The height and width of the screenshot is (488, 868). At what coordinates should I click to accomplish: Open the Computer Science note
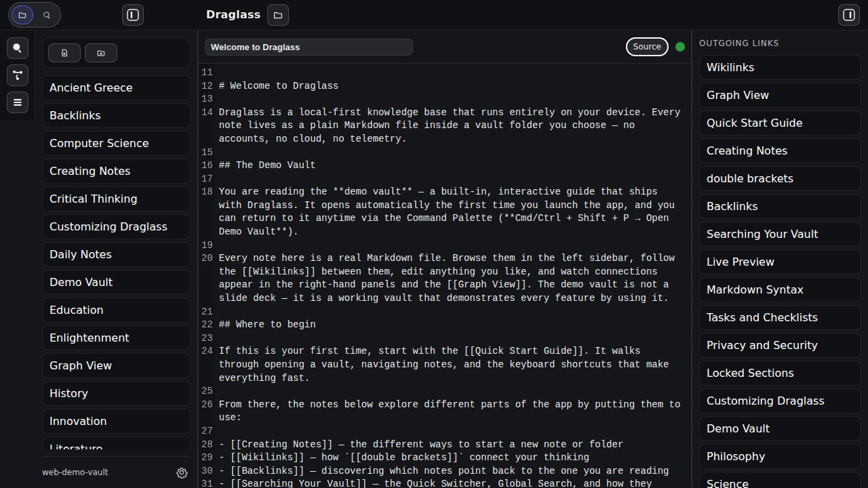tap(116, 143)
